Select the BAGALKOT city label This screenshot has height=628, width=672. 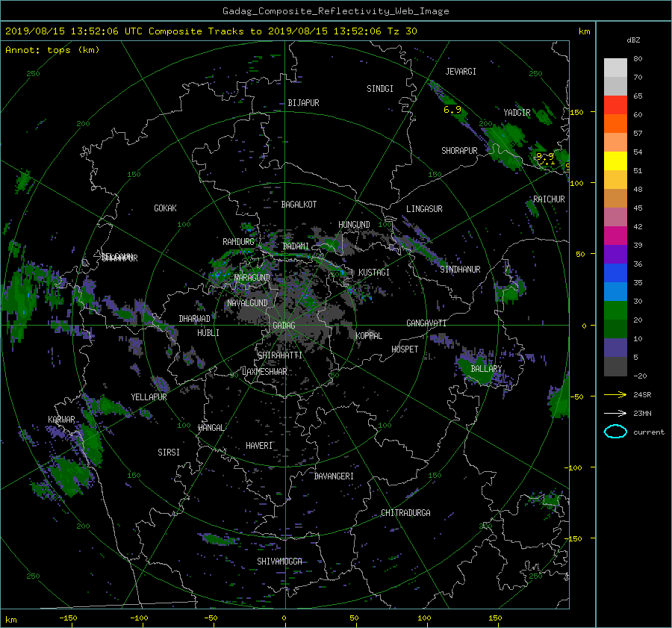(299, 205)
